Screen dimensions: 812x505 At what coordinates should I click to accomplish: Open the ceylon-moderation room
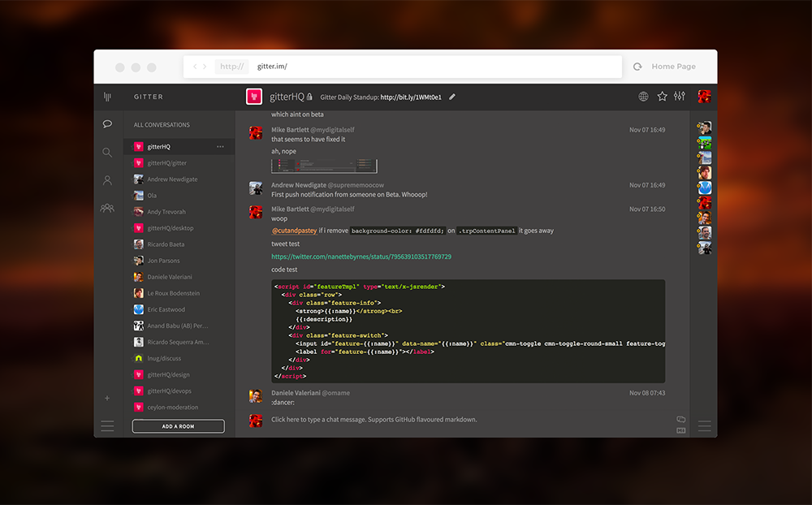tap(175, 407)
